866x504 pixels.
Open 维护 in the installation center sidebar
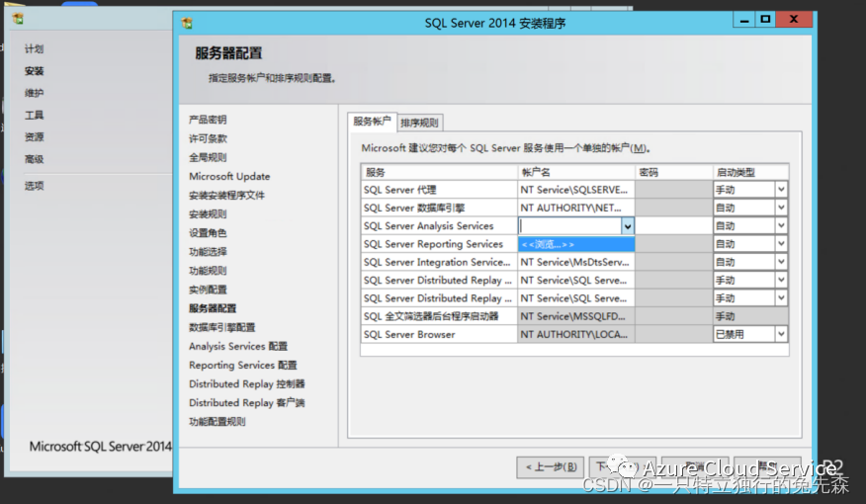click(34, 93)
